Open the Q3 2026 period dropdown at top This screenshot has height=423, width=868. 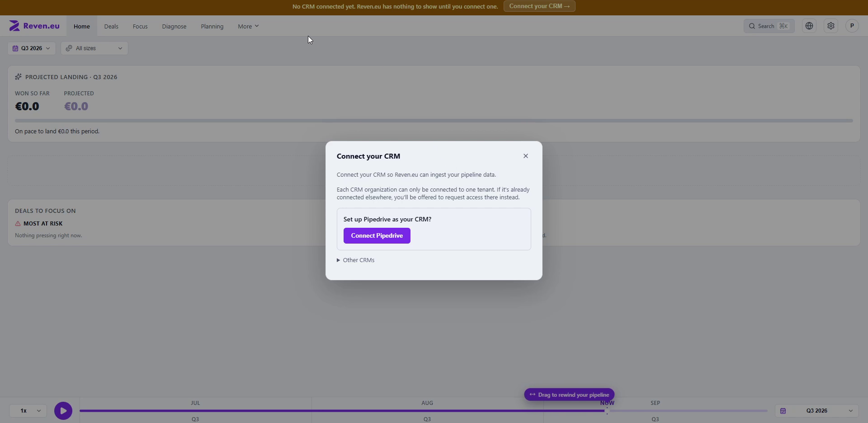pyautogui.click(x=31, y=48)
